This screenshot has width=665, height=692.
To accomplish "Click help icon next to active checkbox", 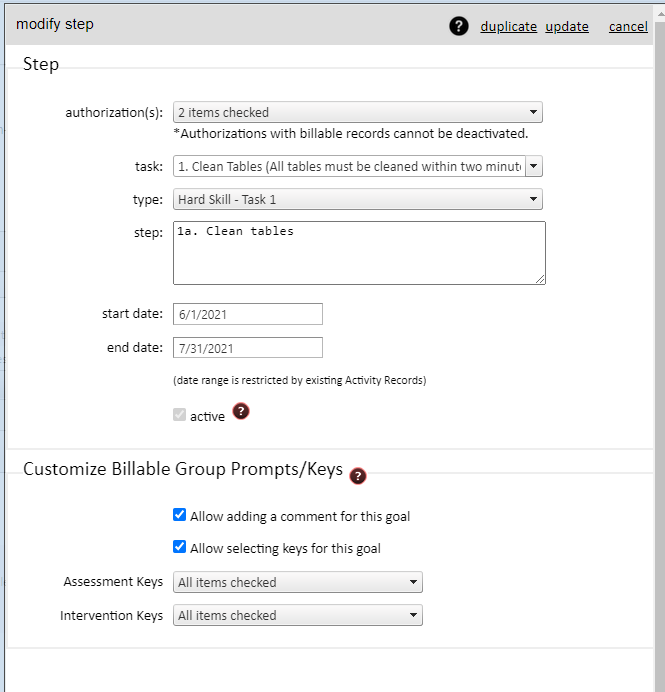I will [x=240, y=411].
